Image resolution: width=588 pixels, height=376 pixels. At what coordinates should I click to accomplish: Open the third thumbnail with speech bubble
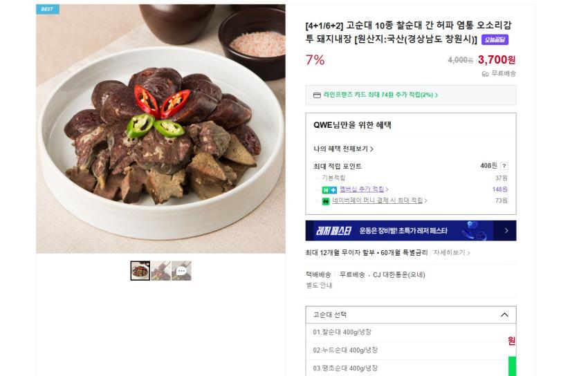tap(181, 271)
